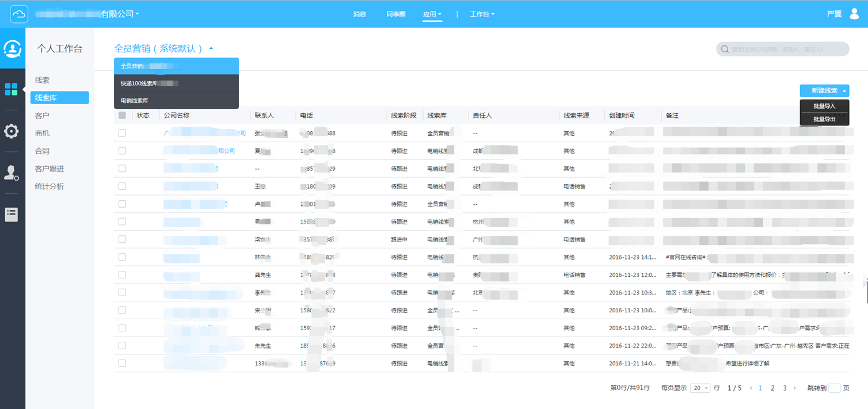Go to page 1
The height and width of the screenshot is (409, 868).
point(760,388)
